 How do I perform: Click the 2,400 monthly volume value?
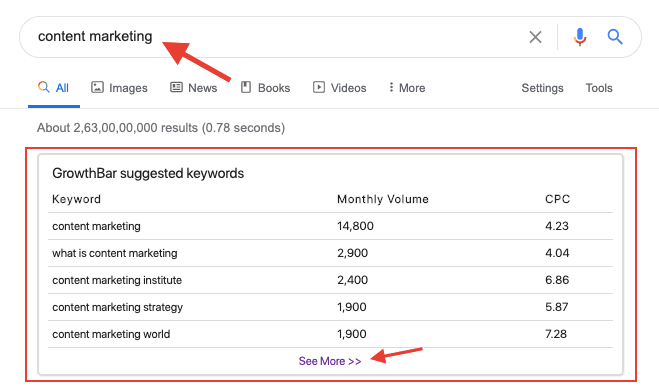352,280
